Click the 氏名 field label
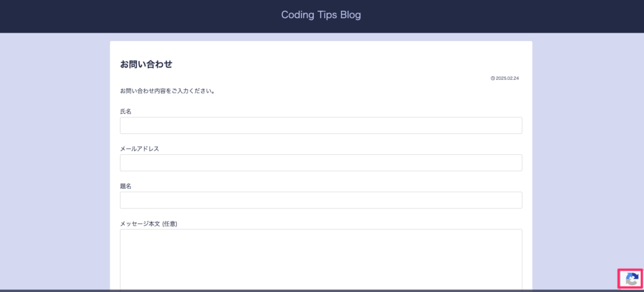The image size is (644, 292). (126, 111)
